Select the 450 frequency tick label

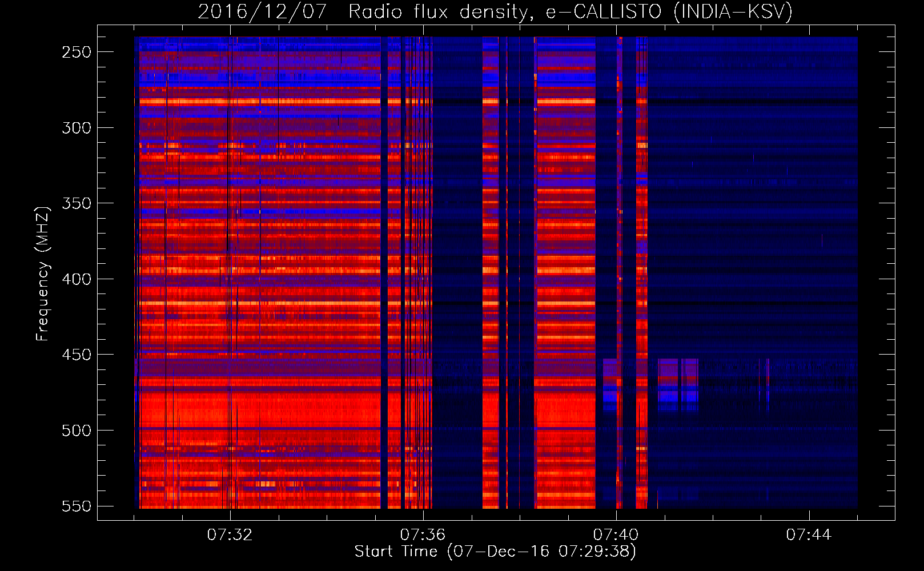[77, 355]
